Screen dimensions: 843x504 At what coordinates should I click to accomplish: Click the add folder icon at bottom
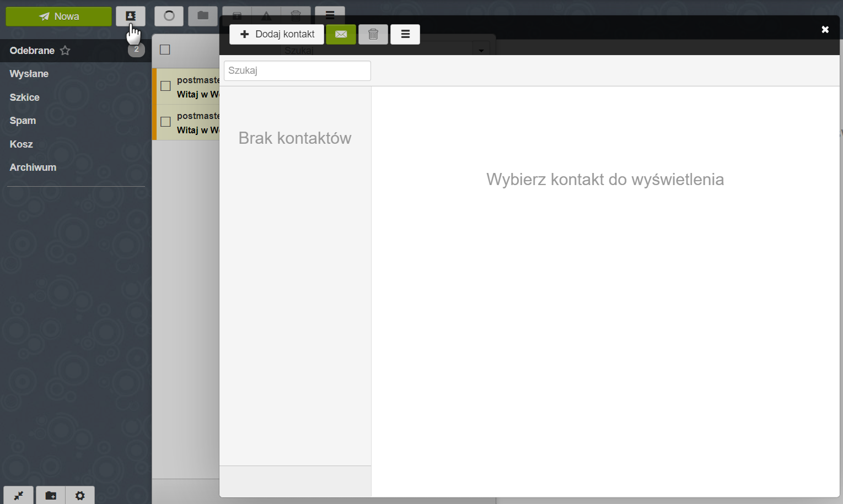[51, 495]
